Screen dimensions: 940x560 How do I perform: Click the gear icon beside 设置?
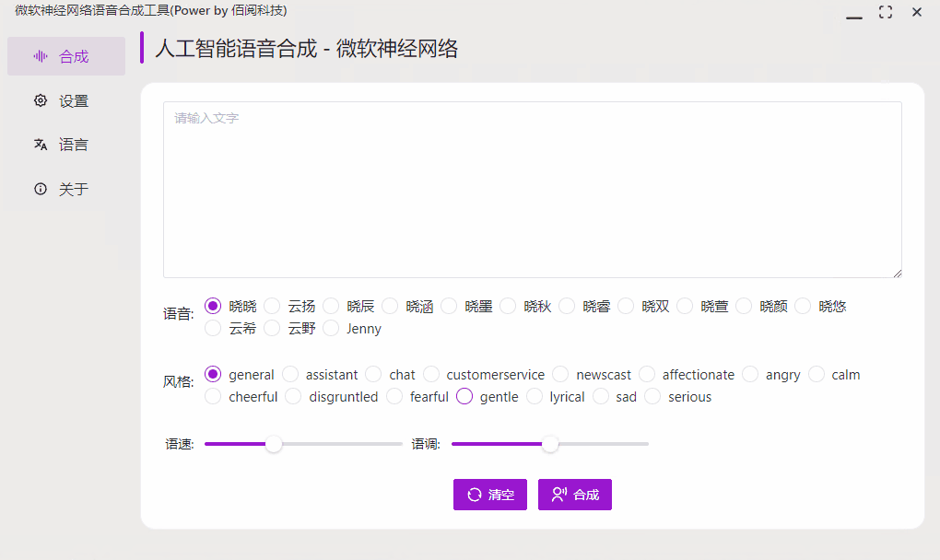(41, 100)
